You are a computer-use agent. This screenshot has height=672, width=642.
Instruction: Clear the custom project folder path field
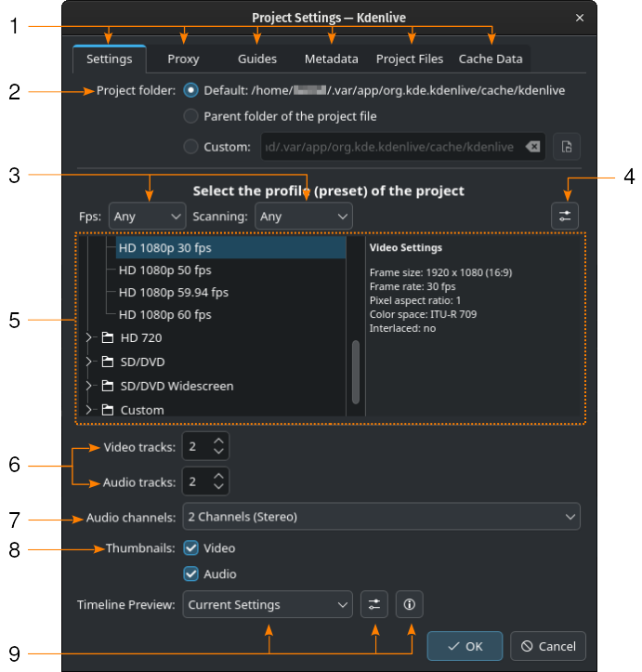click(532, 147)
